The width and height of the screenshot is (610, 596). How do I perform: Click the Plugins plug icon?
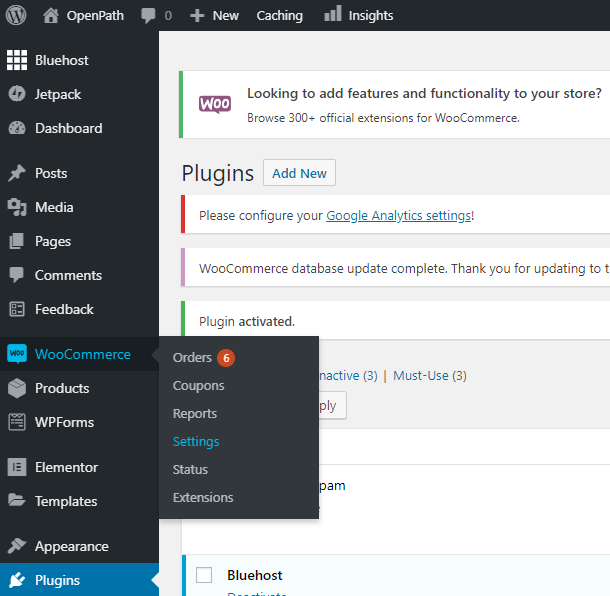tap(17, 580)
